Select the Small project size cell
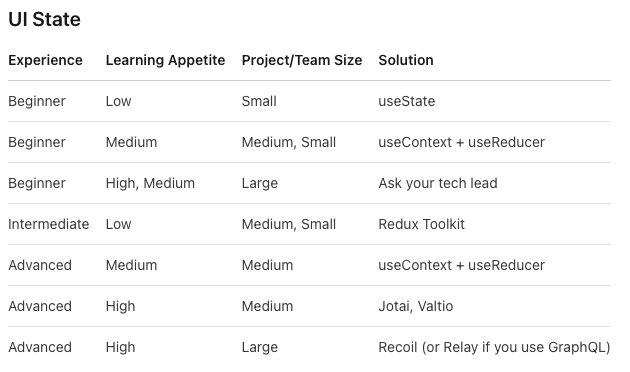The image size is (630, 372). 259,101
